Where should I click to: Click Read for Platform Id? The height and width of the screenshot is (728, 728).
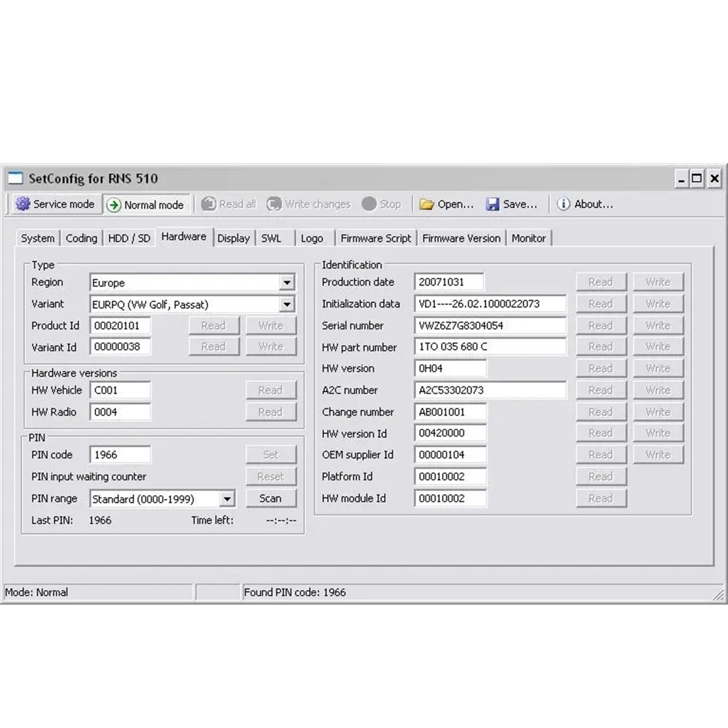coord(601,477)
